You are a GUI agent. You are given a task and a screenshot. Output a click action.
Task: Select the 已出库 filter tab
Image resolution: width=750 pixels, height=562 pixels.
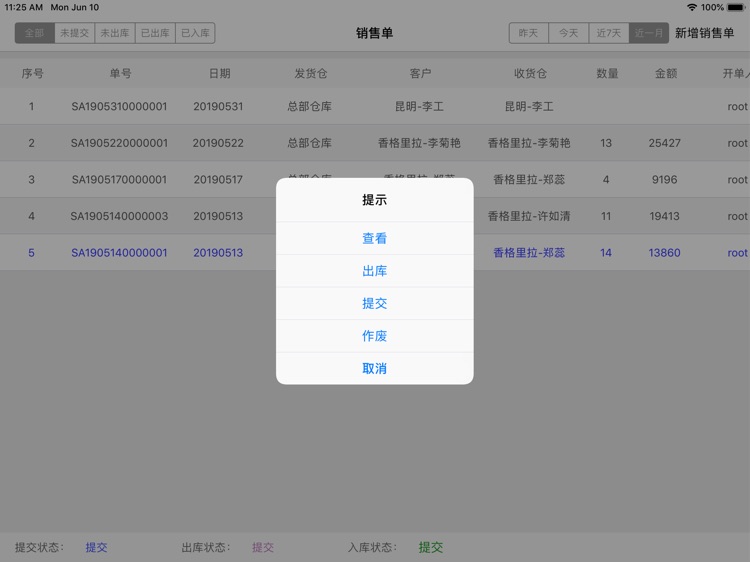tap(155, 33)
